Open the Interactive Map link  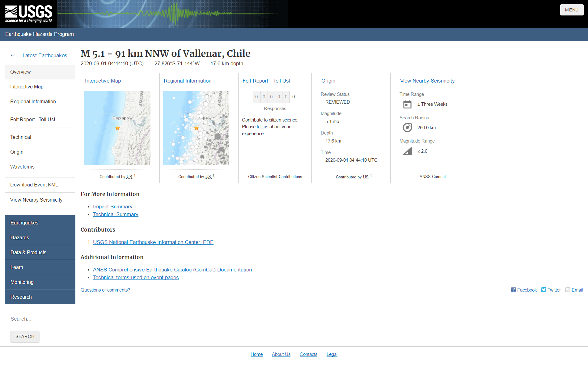[103, 81]
